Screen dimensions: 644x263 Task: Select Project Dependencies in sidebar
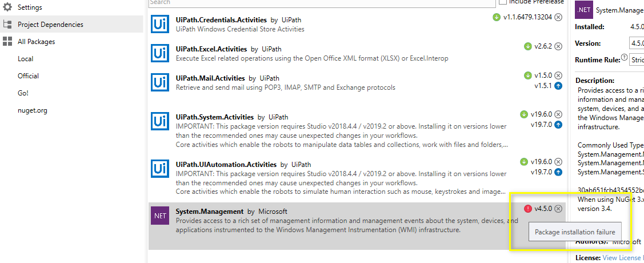[x=50, y=25]
